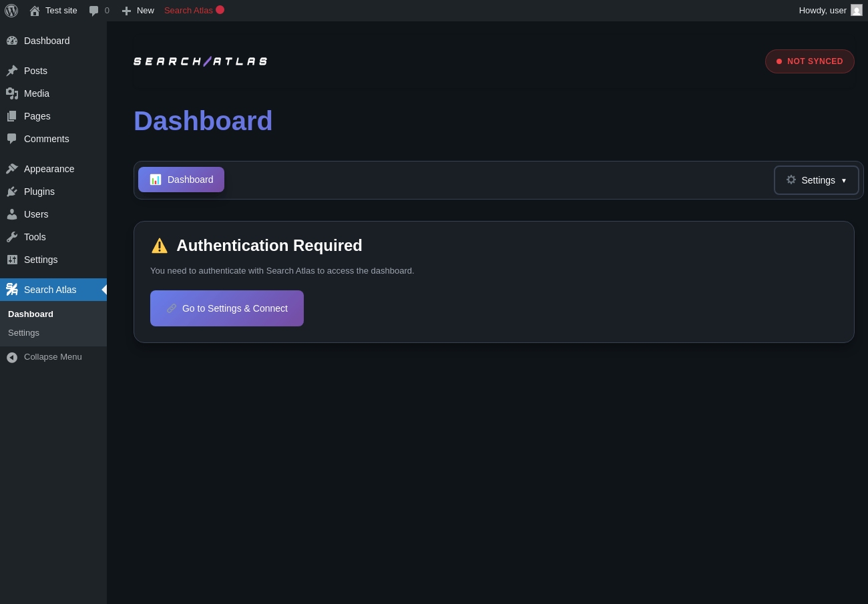This screenshot has height=604, width=868.
Task: Open the Pages sidebar item
Action: (x=37, y=116)
